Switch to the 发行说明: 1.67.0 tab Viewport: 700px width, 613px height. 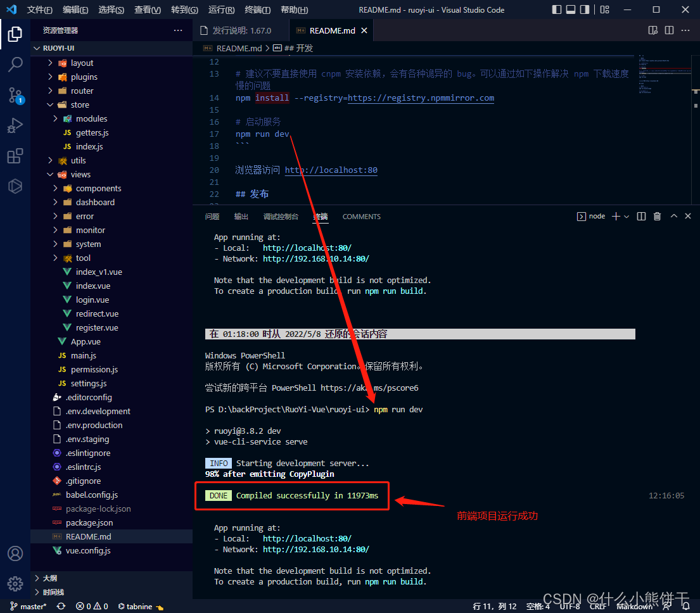click(241, 30)
